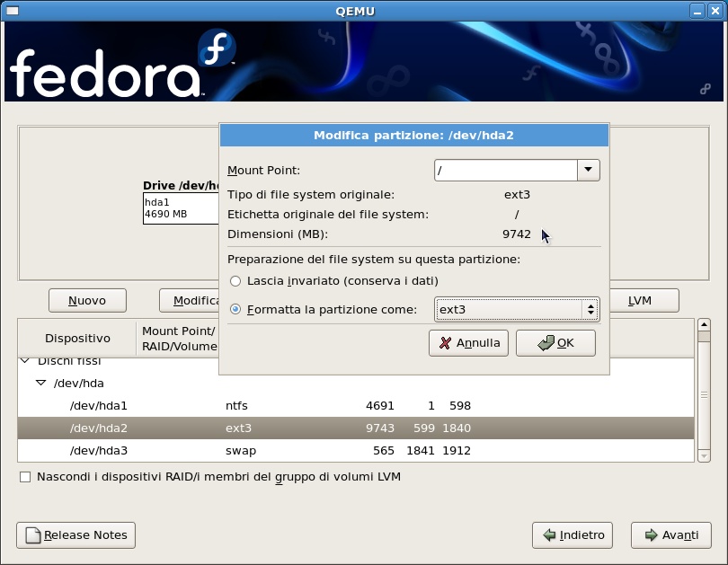Select the /dev/hda3 partition row
The height and width of the screenshot is (565, 728).
(x=356, y=450)
